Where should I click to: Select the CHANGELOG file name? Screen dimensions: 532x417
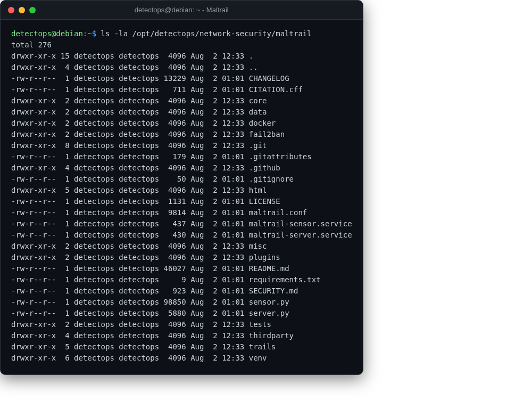(x=269, y=78)
